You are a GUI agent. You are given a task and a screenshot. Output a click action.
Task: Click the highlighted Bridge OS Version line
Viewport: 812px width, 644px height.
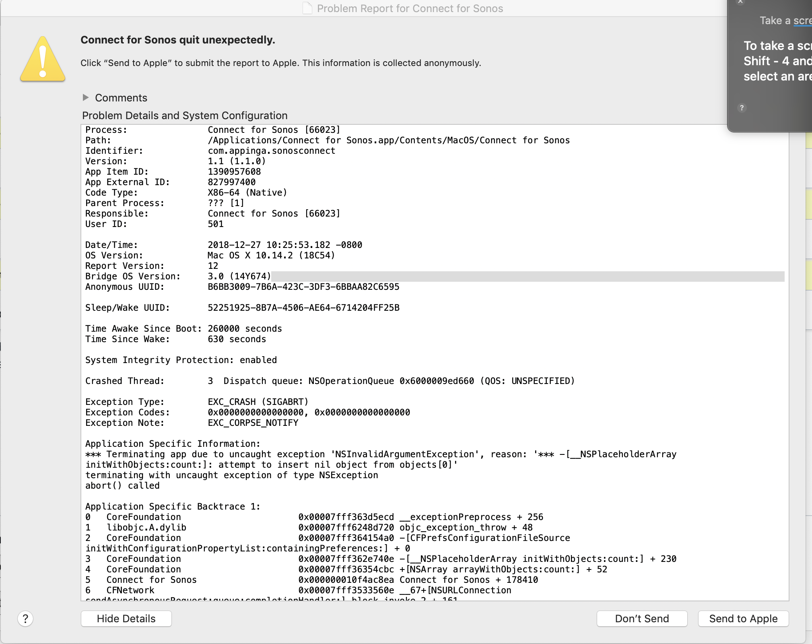[435, 277]
